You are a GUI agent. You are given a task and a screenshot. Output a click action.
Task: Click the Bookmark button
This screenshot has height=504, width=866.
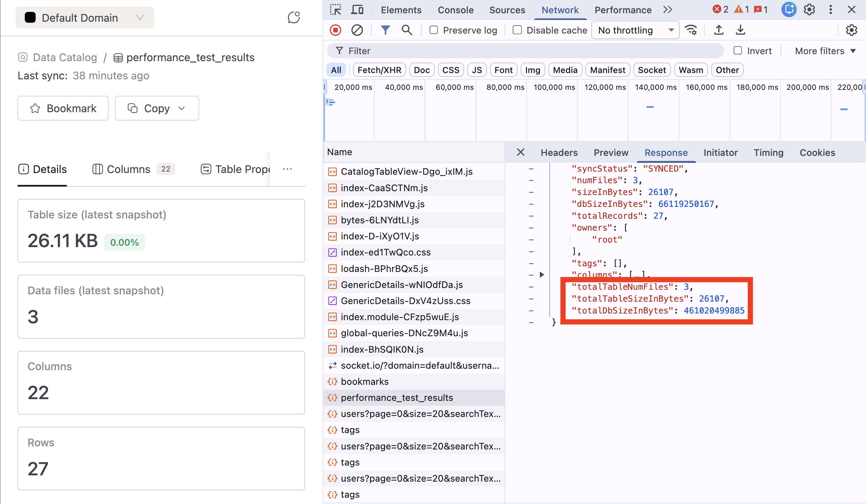coord(63,108)
